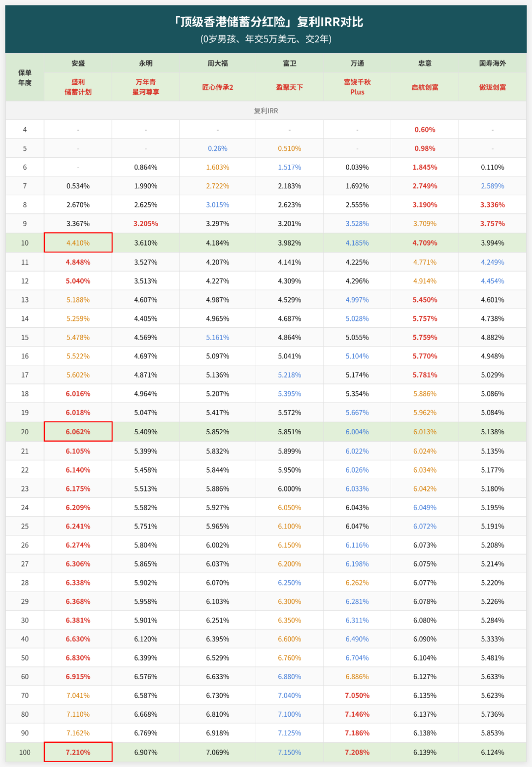Click the policy year 100 row label
The height and width of the screenshot is (767, 532).
25,752
